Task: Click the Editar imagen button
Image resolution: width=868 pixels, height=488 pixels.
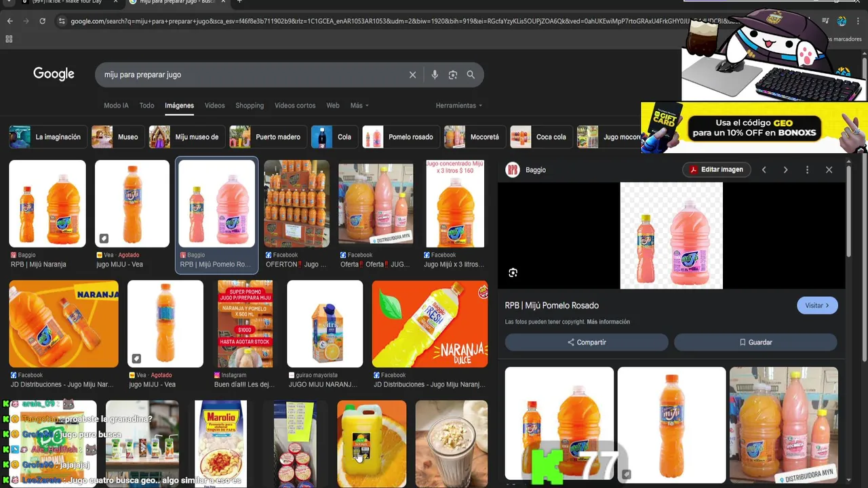Action: click(x=716, y=169)
